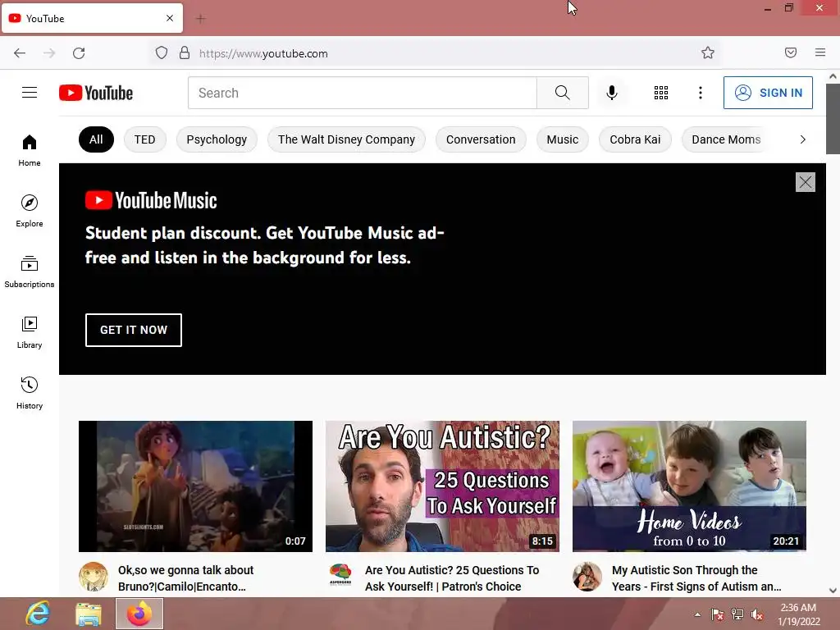This screenshot has height=630, width=840.
Task: Open Internet Explorer from the taskbar
Action: (38, 614)
